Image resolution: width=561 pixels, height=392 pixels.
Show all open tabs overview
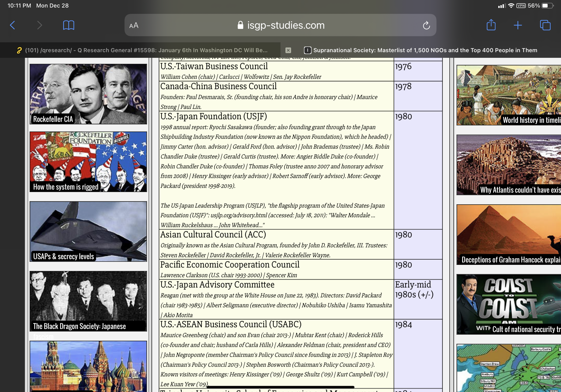545,25
